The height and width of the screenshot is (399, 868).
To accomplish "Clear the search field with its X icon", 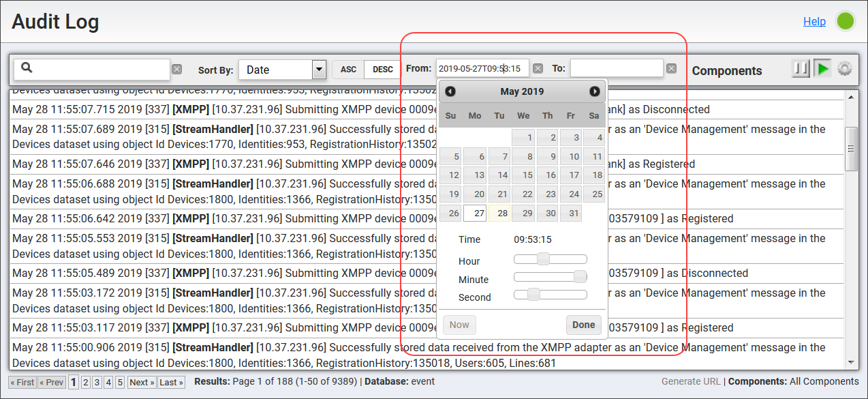I will click(x=176, y=69).
